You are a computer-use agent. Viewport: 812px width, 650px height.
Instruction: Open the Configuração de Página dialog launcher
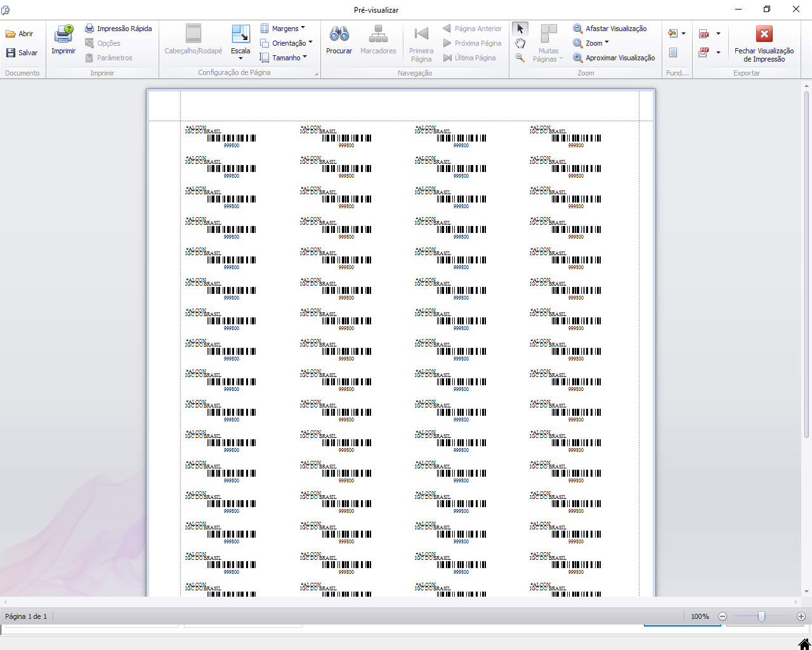click(316, 74)
